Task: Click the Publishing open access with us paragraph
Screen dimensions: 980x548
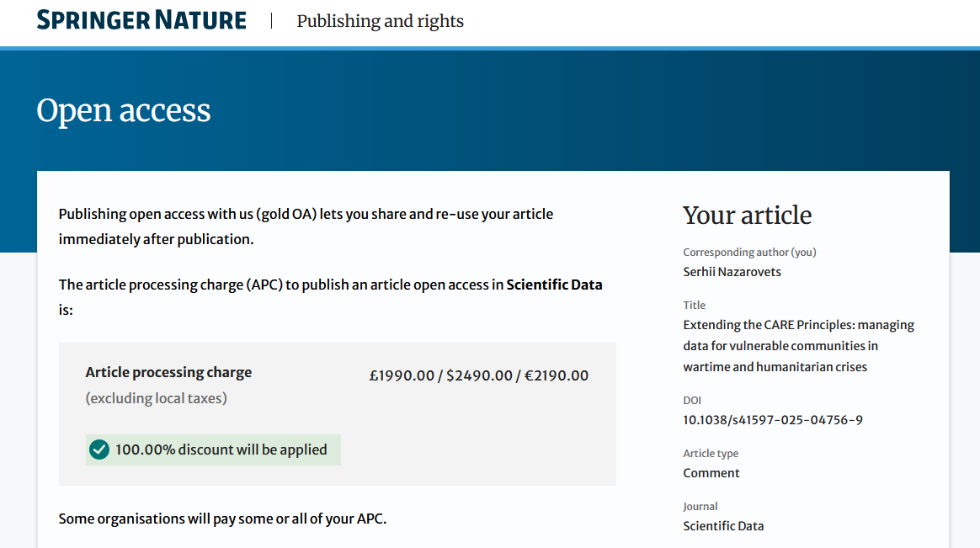Action: click(306, 226)
